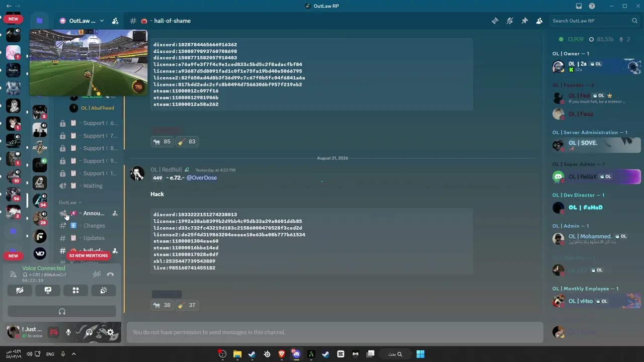The height and width of the screenshot is (362, 644).
Task: View member OL | Mohammed. profile
Action: coord(596,238)
